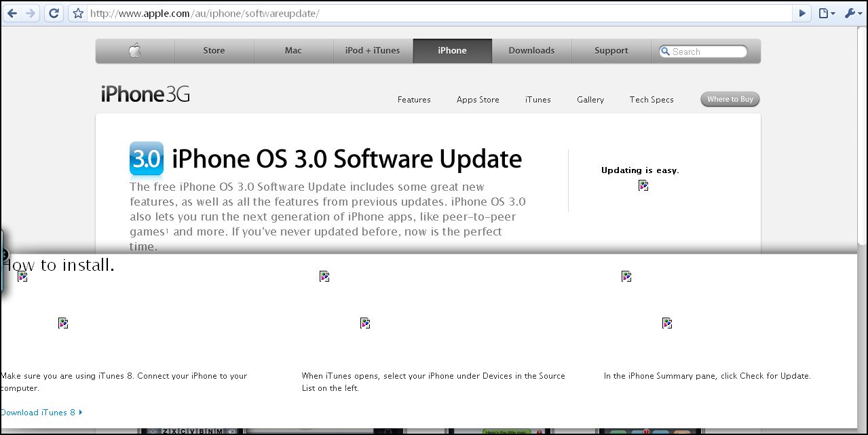Open the Tech Specs link
This screenshot has height=435, width=868.
point(652,100)
